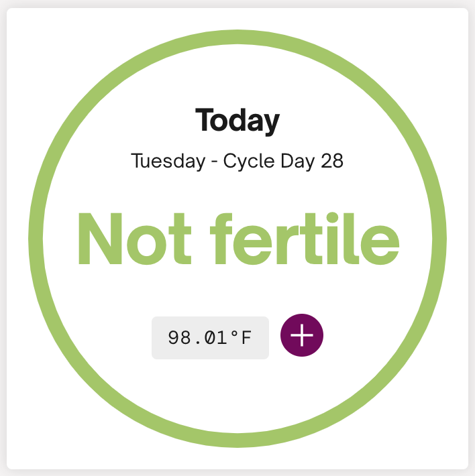Screen dimensions: 475x476
Task: Click the Not fertile status text
Action: pos(237,239)
